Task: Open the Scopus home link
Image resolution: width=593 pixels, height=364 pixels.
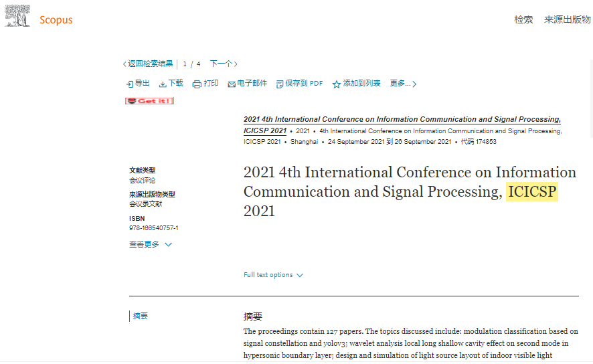Action: click(56, 19)
